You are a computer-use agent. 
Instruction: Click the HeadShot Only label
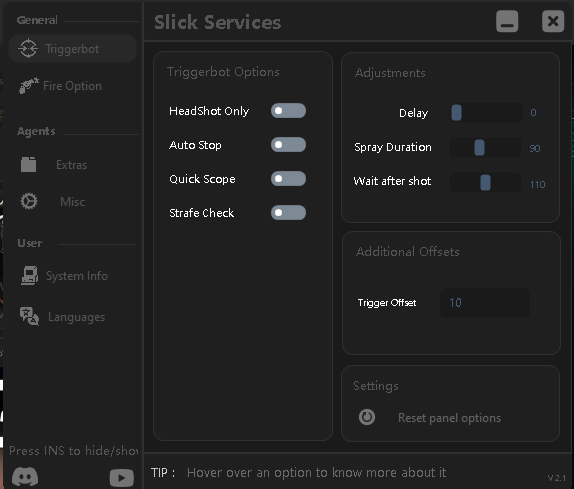pyautogui.click(x=209, y=111)
